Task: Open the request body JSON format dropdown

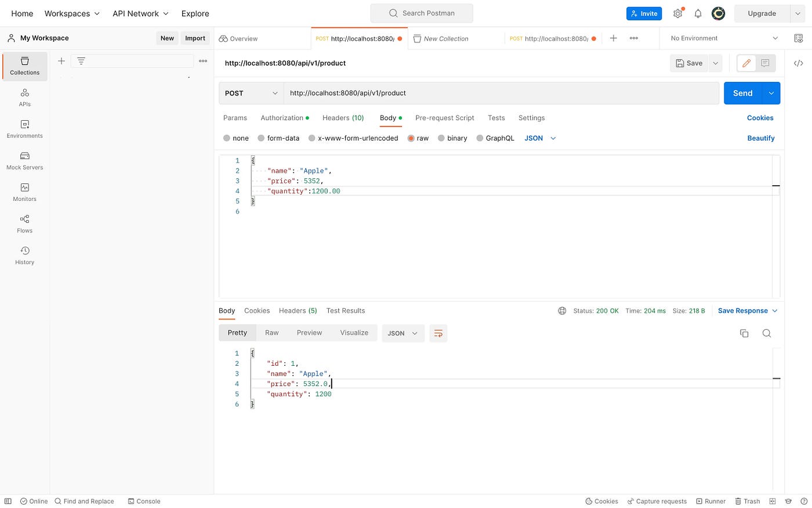Action: point(540,138)
